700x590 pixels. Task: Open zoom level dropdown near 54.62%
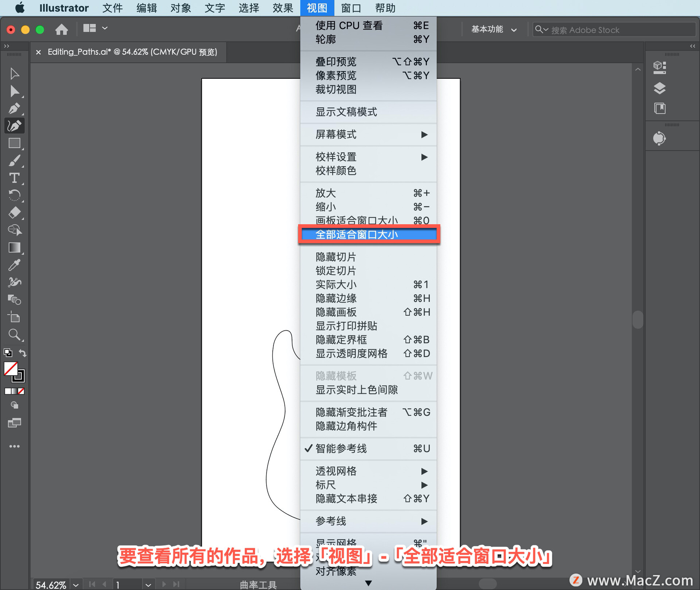click(76, 585)
